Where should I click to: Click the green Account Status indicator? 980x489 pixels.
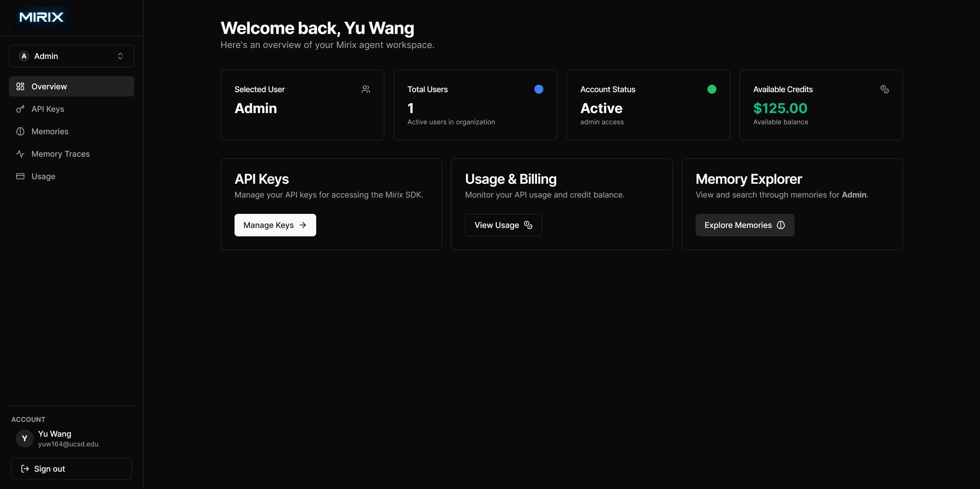point(712,89)
